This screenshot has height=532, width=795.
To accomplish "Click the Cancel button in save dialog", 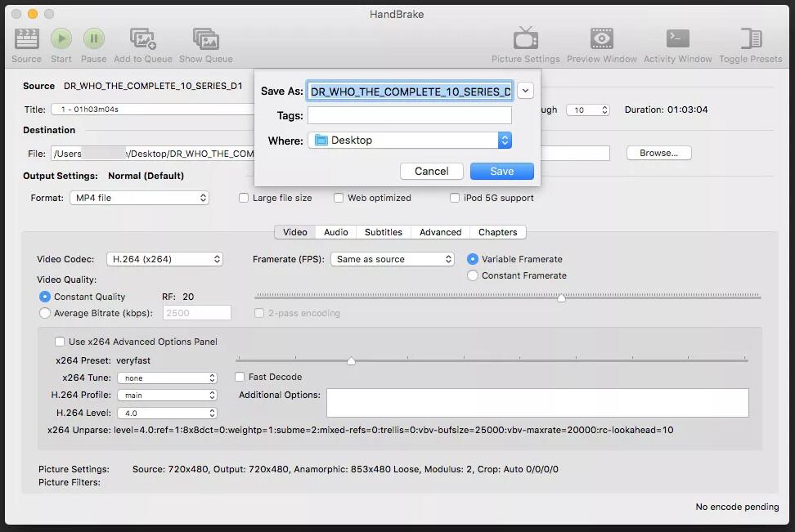I will pyautogui.click(x=432, y=172).
